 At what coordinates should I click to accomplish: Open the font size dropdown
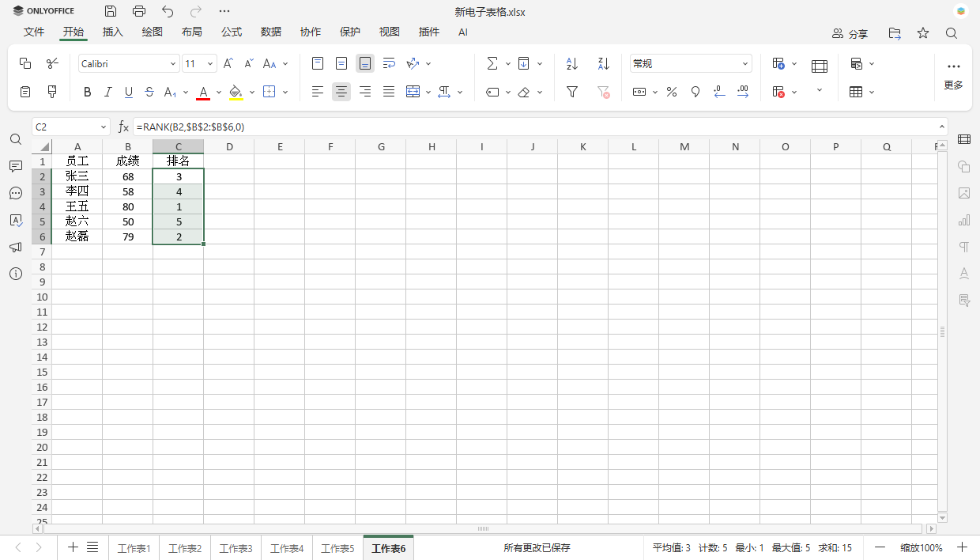[x=212, y=63]
